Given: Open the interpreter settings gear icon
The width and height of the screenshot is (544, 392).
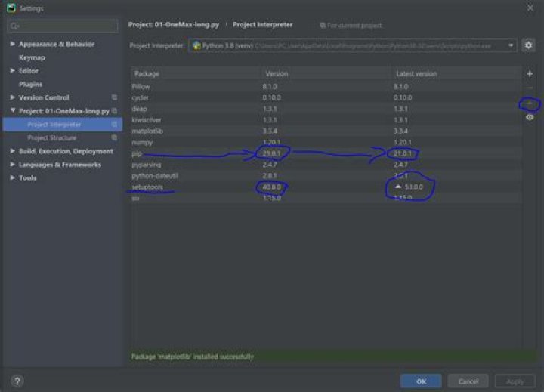Looking at the screenshot, I should pos(528,45).
